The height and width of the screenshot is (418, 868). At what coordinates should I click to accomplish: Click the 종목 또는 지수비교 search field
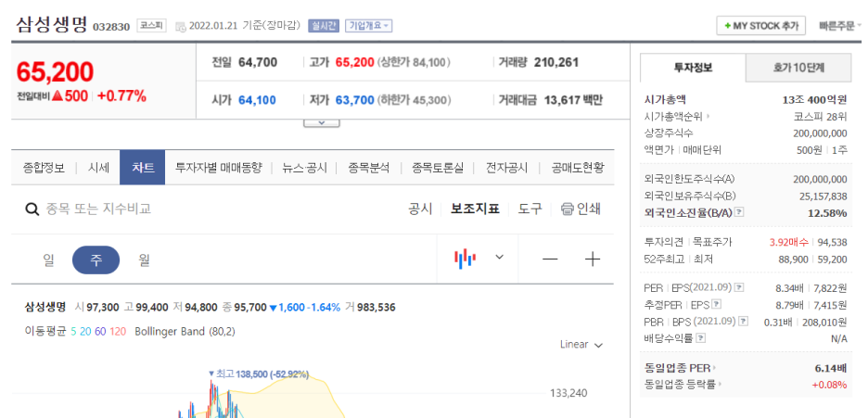pos(98,209)
